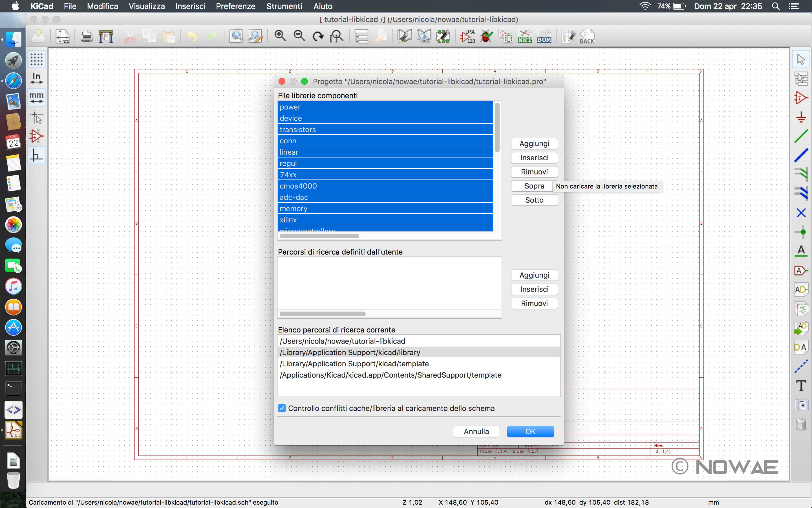Open the Inserisci menu
This screenshot has height=508, width=812.
click(x=190, y=6)
